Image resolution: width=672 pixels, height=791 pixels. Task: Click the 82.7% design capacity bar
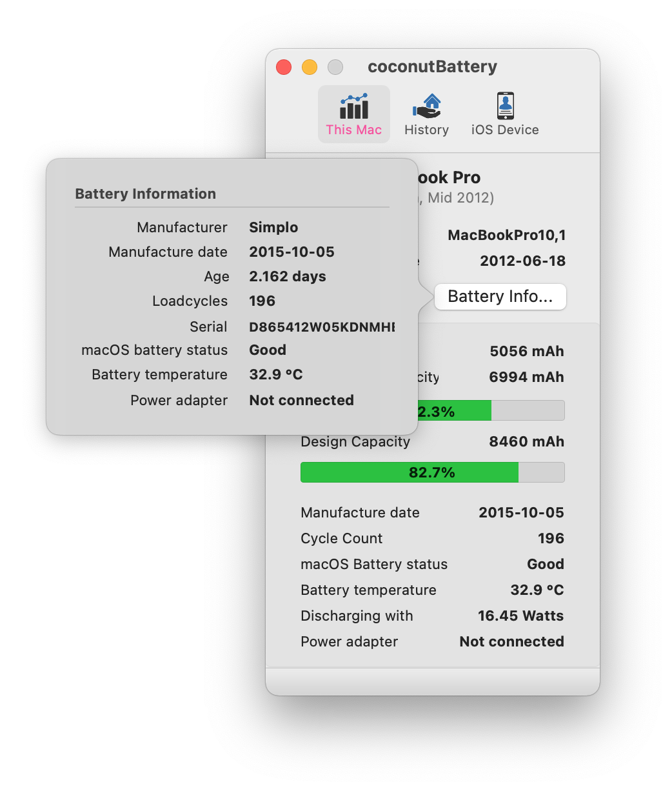click(433, 472)
